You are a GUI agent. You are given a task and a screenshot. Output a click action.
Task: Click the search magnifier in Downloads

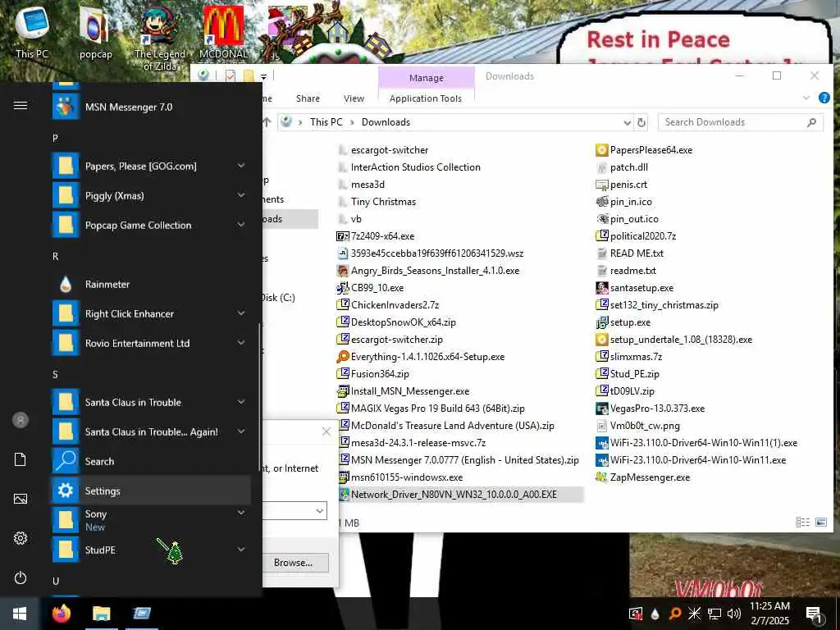click(x=811, y=123)
